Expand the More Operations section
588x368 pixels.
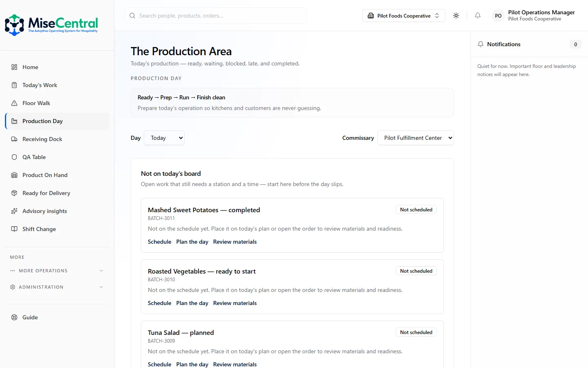(x=57, y=271)
